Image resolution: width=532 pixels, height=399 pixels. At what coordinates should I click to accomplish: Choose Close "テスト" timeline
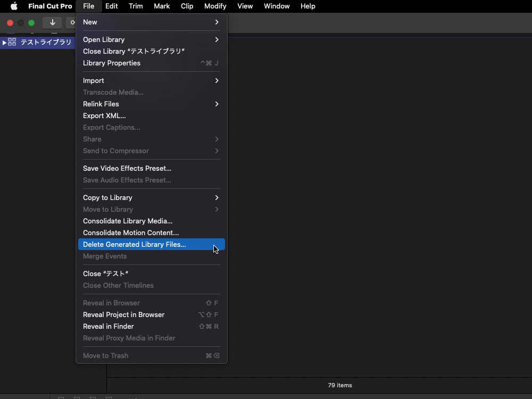151,274
